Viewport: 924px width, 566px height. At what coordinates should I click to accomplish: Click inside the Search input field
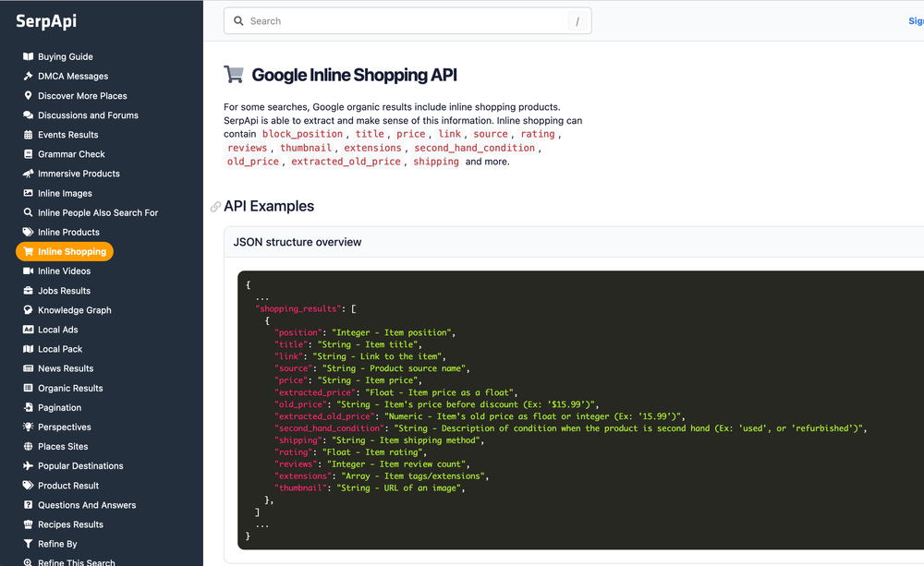pyautogui.click(x=370, y=20)
